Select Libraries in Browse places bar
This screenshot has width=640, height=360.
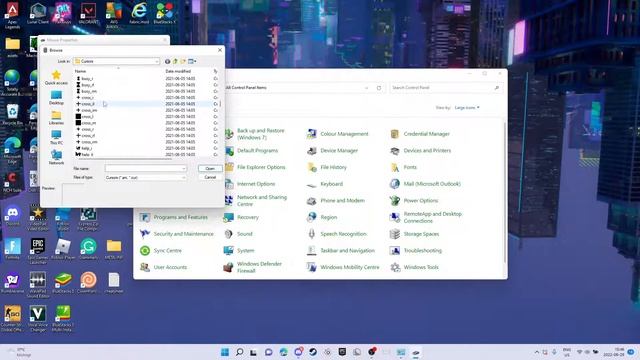click(56, 118)
